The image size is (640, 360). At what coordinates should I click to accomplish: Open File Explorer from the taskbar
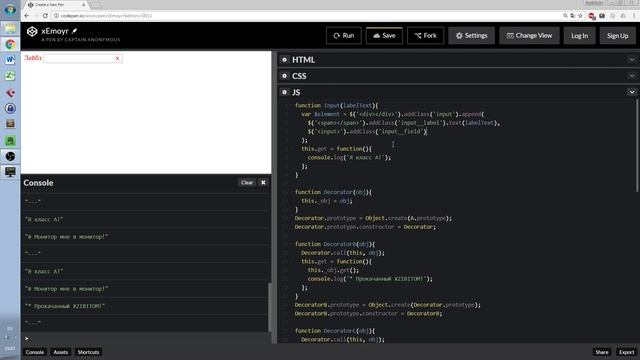[x=10, y=29]
